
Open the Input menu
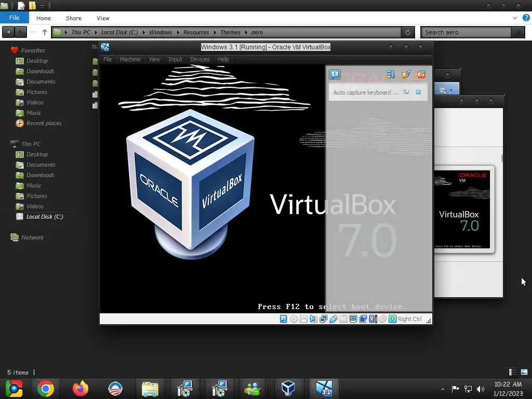point(175,59)
